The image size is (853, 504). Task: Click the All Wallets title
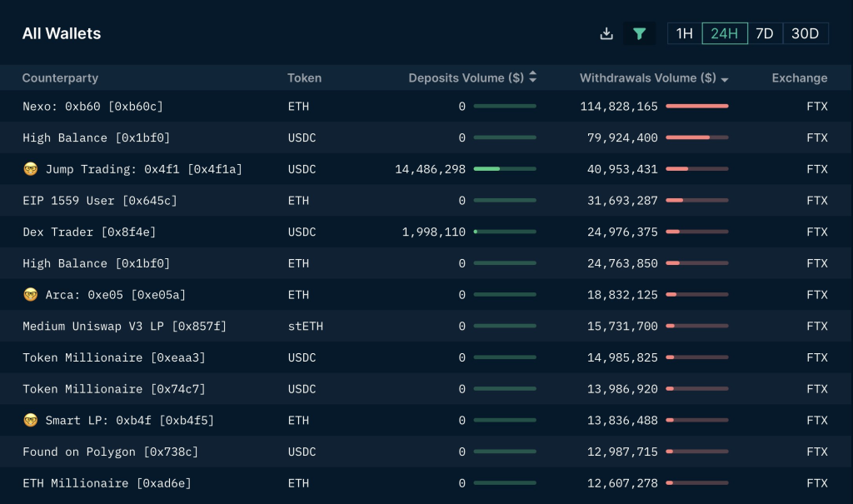coord(62,34)
